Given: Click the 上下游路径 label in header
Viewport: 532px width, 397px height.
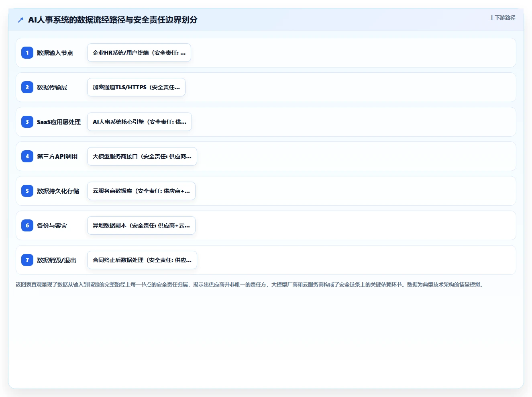Looking at the screenshot, I should [x=502, y=18].
